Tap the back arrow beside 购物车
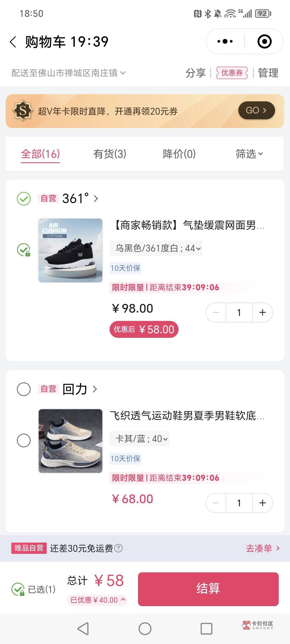The width and height of the screenshot is (290, 644). tap(13, 42)
